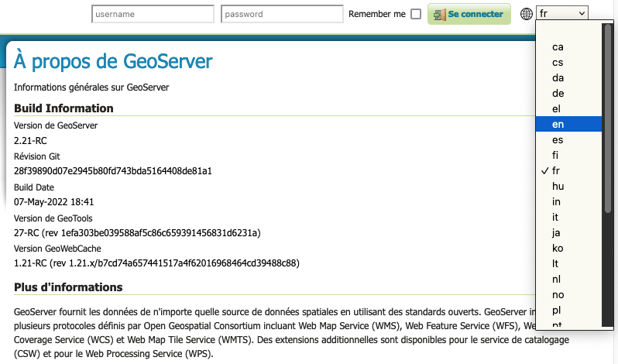Viewport: 618px width, 364px height.
Task: Open the fr language dropdown
Action: pyautogui.click(x=562, y=14)
